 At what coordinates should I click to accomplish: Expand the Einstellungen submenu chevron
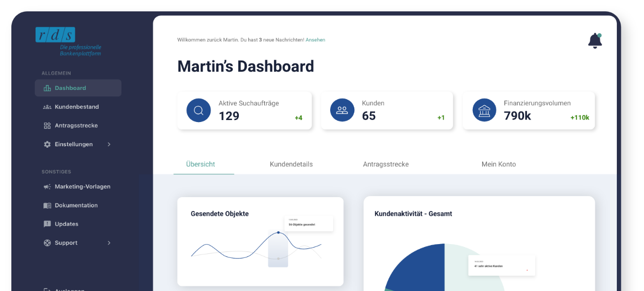[x=109, y=144]
